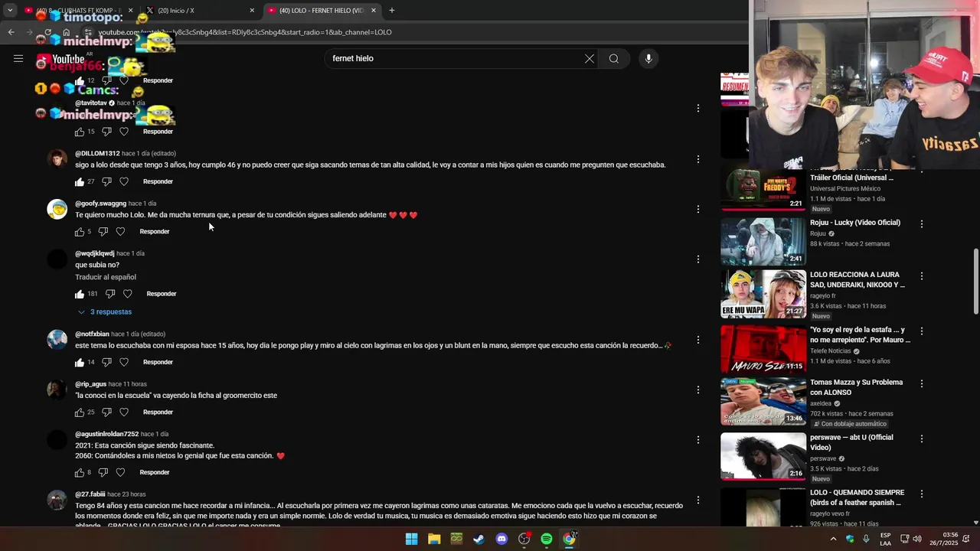Open options menu for @rip_agus comment
Image resolution: width=980 pixels, height=551 pixels.
697,390
